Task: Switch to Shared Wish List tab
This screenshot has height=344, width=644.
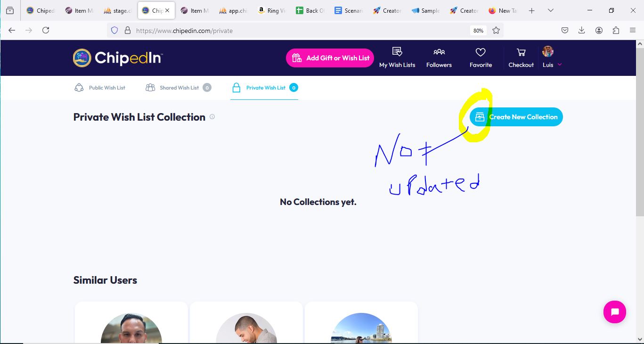Action: click(178, 88)
